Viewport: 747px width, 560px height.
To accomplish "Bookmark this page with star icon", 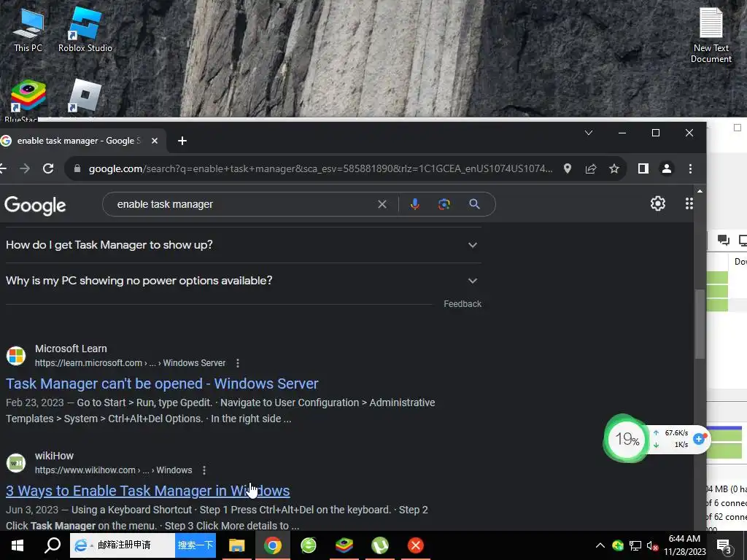I will [x=614, y=168].
